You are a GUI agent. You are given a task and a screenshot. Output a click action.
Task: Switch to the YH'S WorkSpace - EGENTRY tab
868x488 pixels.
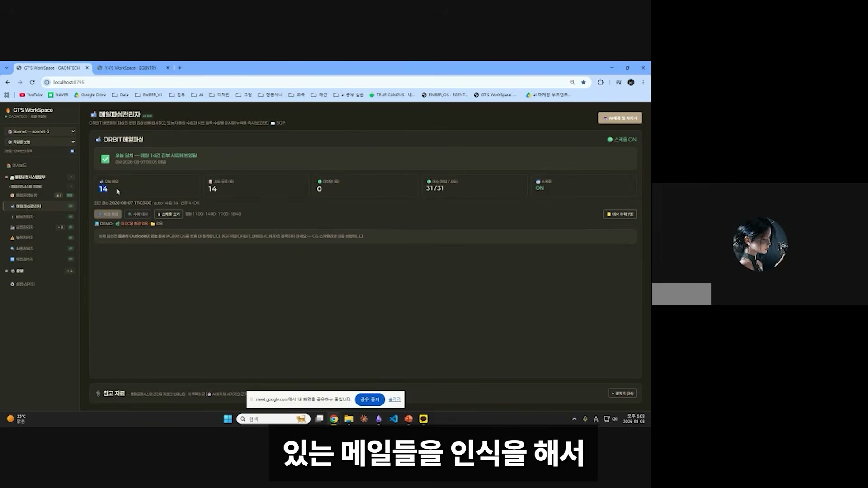(130, 68)
